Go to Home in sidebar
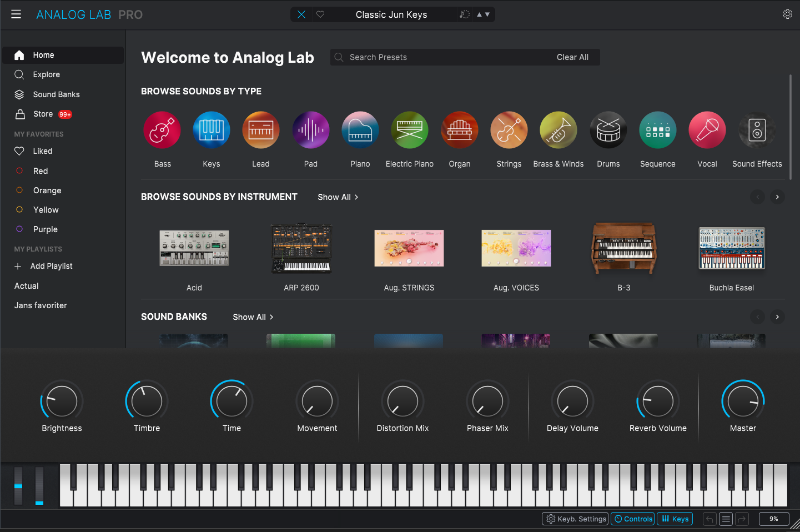800x532 pixels. click(63, 55)
